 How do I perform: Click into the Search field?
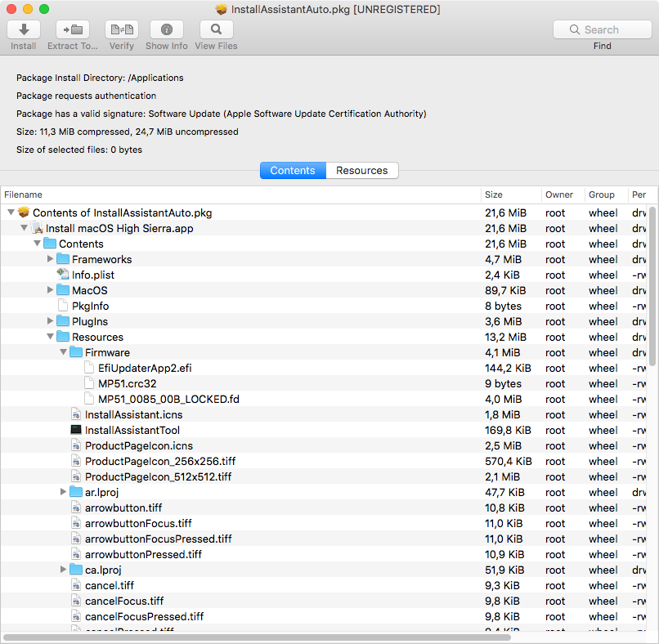coord(603,29)
